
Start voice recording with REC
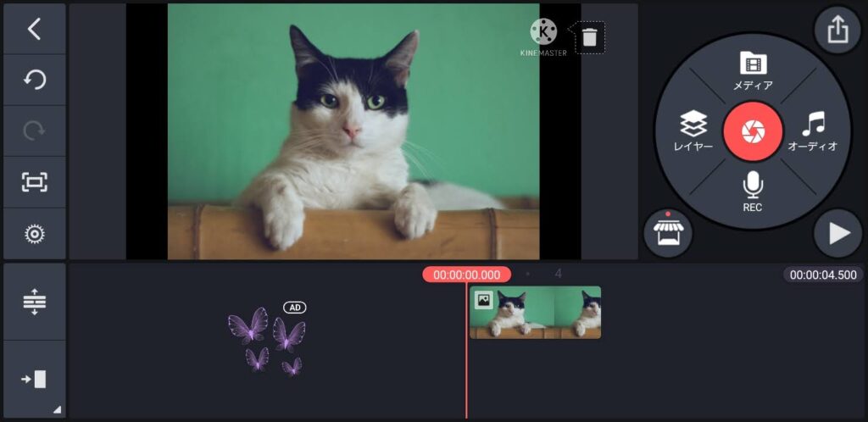[752, 191]
